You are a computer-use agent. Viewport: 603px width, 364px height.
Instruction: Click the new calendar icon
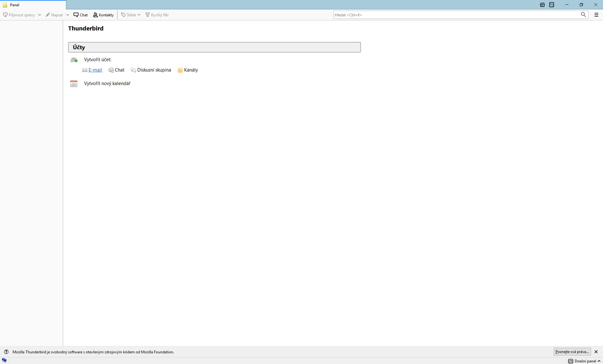pyautogui.click(x=74, y=84)
